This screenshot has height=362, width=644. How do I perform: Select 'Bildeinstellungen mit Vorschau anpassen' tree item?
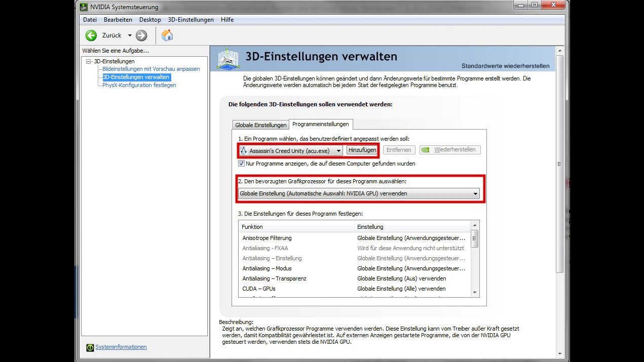[151, 69]
